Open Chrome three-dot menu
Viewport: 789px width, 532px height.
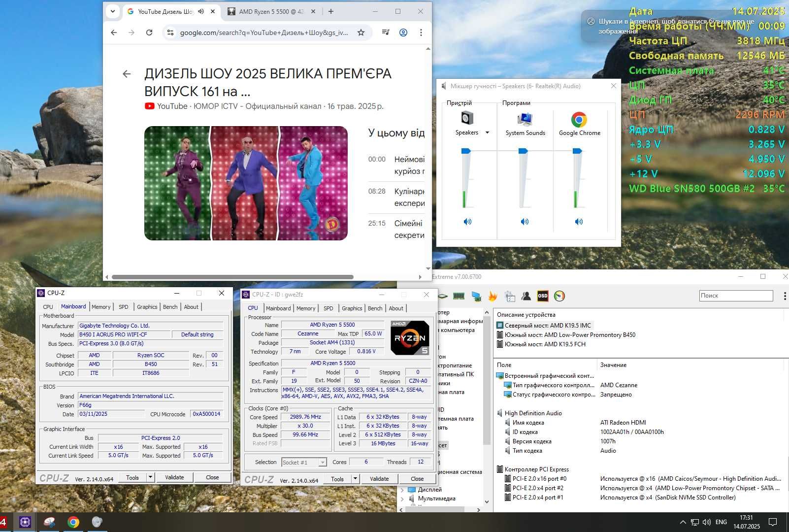pos(421,33)
